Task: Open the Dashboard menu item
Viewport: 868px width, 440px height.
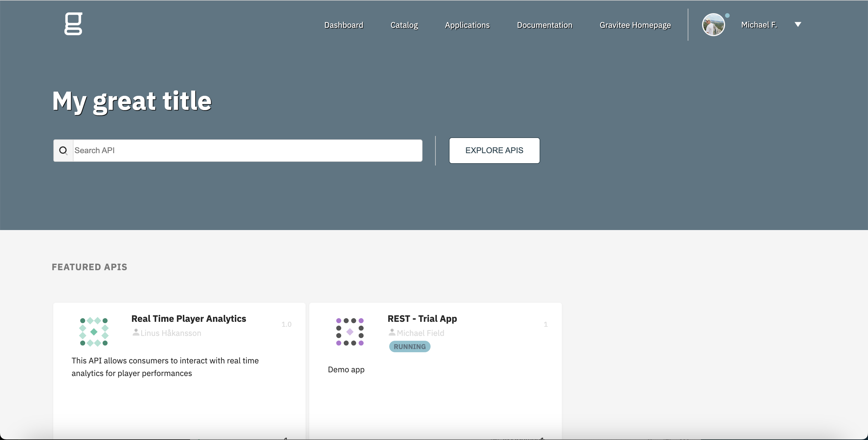Action: coord(343,25)
